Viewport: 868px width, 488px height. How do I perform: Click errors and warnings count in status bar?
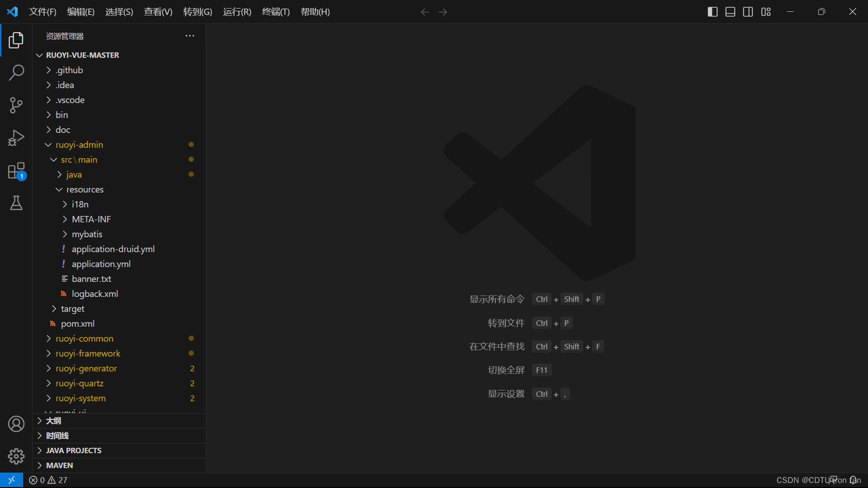click(x=48, y=480)
